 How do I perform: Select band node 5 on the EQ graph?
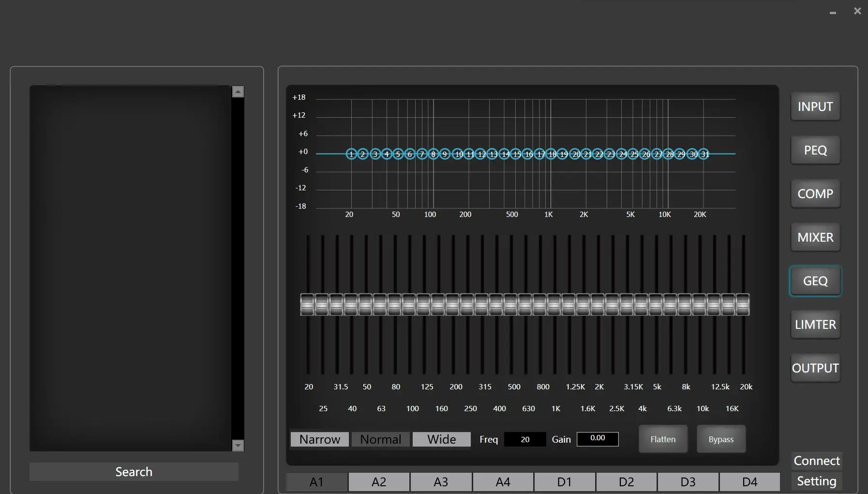coord(398,154)
